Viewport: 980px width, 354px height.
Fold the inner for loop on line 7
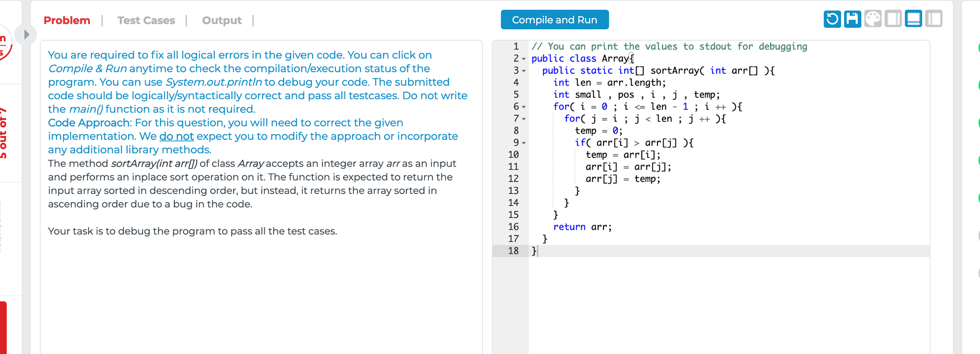pyautogui.click(x=524, y=119)
